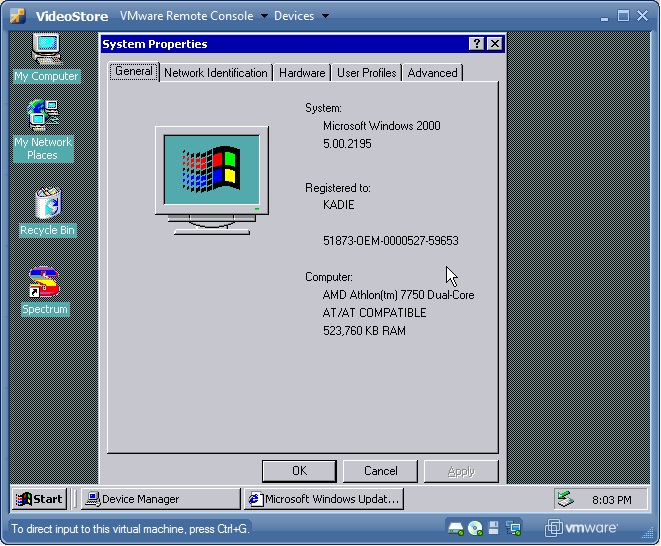Close the System Properties dialog

[x=494, y=43]
